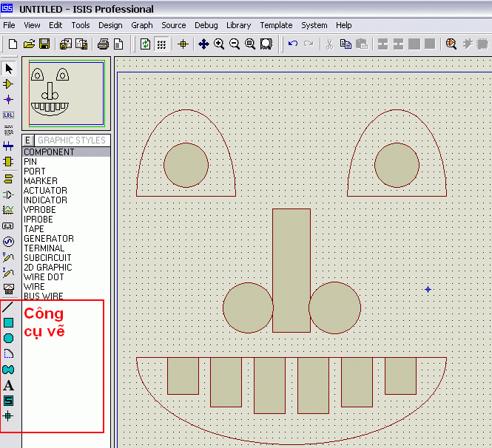Activate the selection arrow mode
This screenshot has height=448, width=492.
tap(8, 69)
